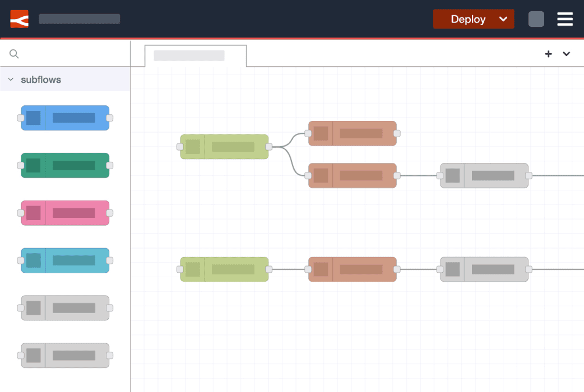
Task: Select the top green node on canvas
Action: coord(224,146)
